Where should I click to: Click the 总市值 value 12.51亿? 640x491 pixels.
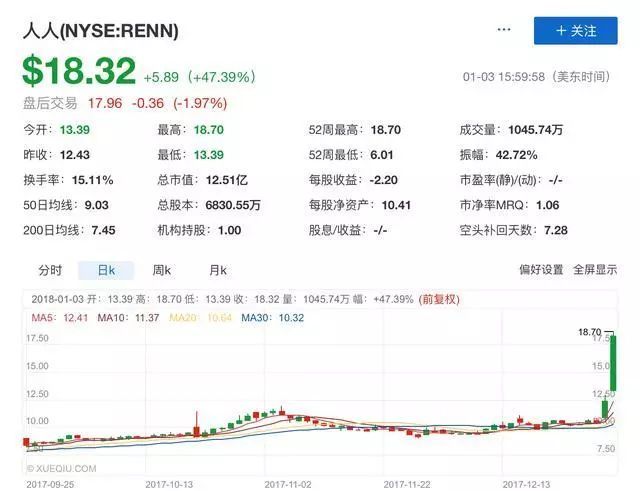pyautogui.click(x=227, y=180)
